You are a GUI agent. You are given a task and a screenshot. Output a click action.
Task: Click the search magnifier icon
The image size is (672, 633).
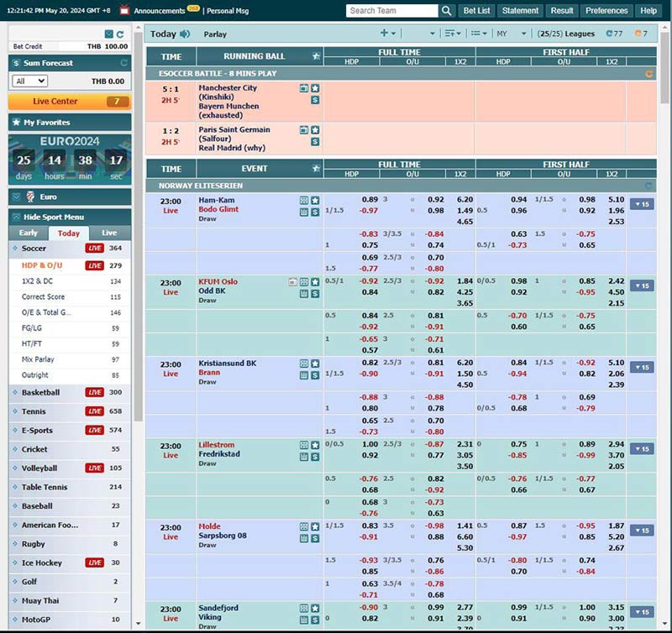[447, 11]
